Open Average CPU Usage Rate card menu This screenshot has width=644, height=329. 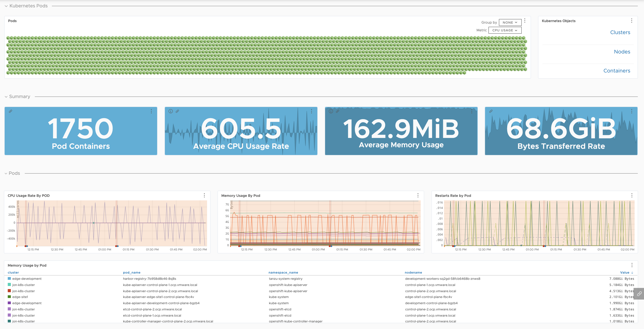312,111
